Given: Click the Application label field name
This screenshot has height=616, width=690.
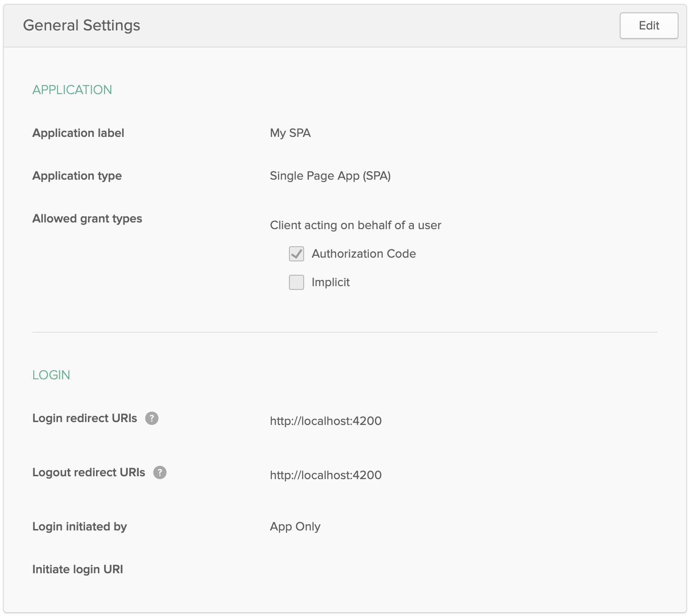Looking at the screenshot, I should 78,133.
